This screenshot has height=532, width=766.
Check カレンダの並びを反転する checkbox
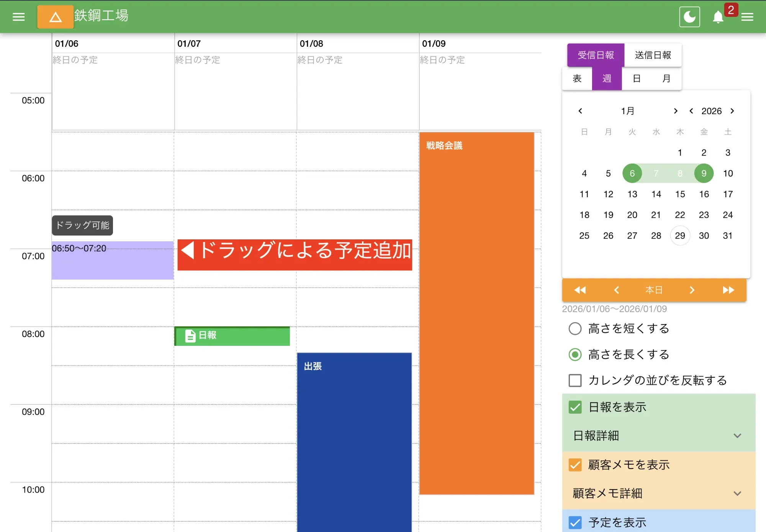click(x=575, y=380)
